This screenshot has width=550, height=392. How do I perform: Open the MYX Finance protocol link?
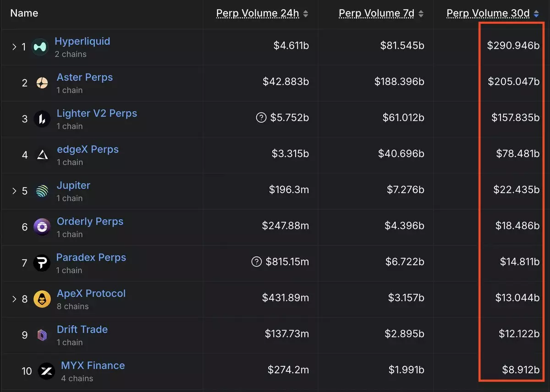(x=93, y=365)
